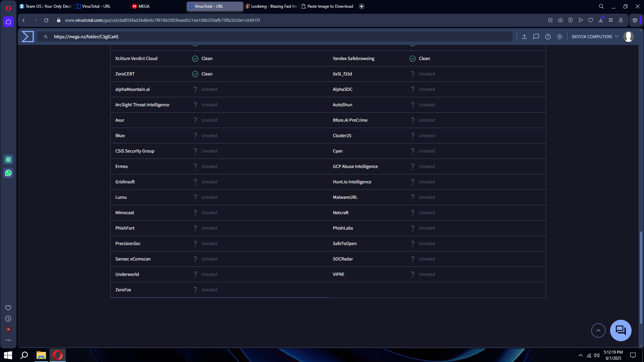Click the ad blocker shield icon
The height and width of the screenshot is (362, 644).
pos(571,20)
